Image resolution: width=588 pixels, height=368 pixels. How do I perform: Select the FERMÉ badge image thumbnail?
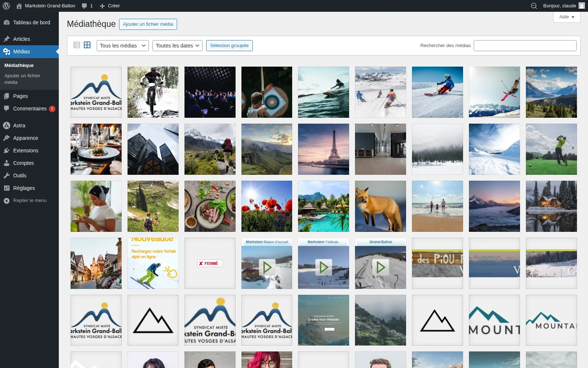click(x=210, y=263)
